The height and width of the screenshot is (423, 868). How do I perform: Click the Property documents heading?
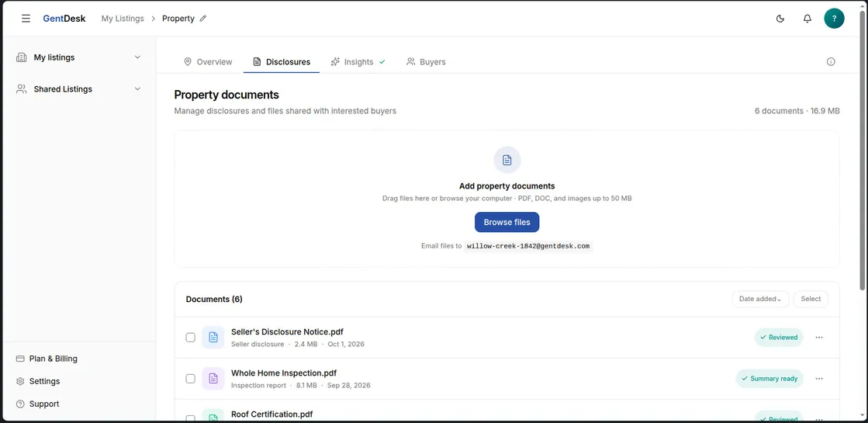click(227, 95)
